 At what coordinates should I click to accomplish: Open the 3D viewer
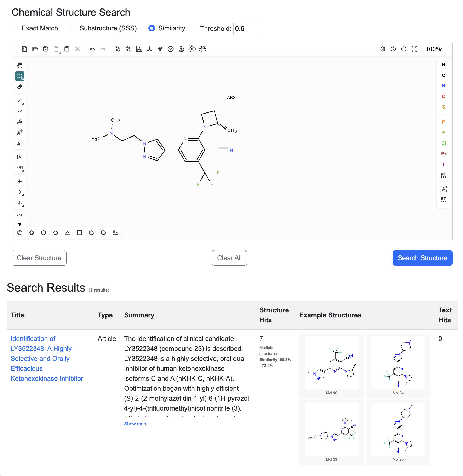(202, 49)
